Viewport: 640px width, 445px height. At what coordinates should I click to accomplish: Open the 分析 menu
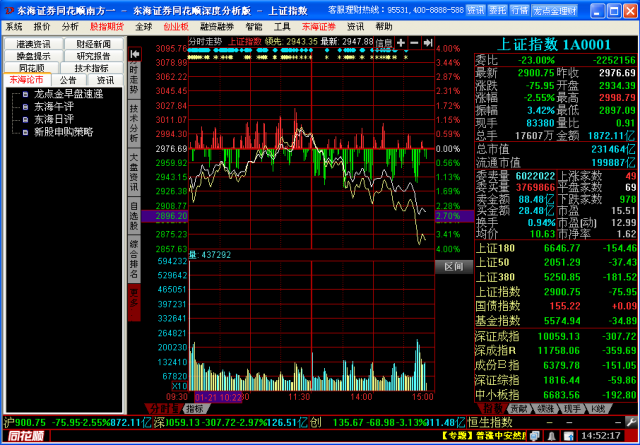tap(70, 27)
